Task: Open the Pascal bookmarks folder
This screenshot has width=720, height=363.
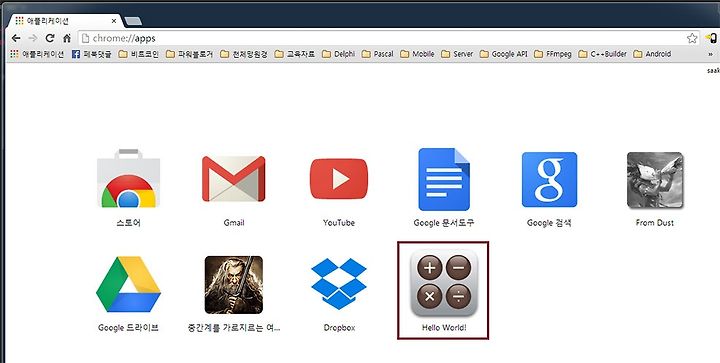Action: (x=377, y=54)
